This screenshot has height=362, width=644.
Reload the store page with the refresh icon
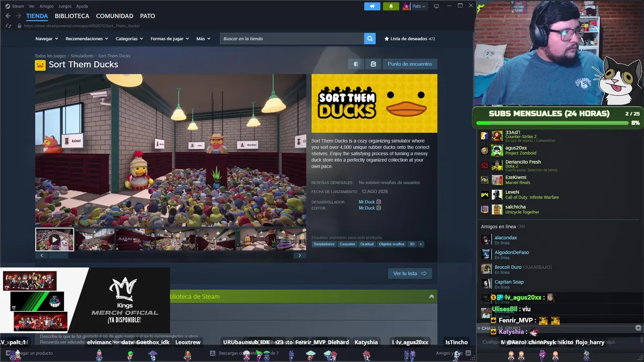(9, 26)
